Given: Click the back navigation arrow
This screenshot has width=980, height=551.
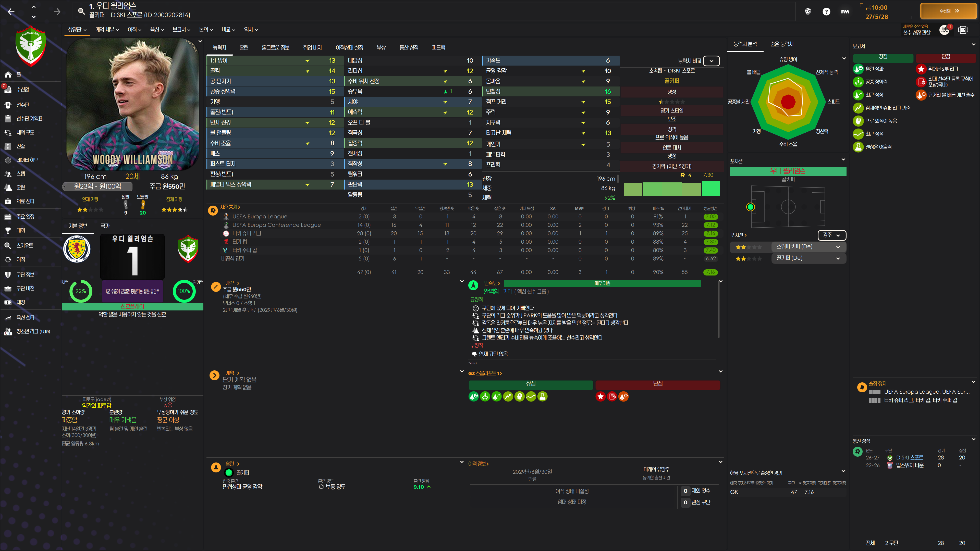Looking at the screenshot, I should click(x=11, y=12).
